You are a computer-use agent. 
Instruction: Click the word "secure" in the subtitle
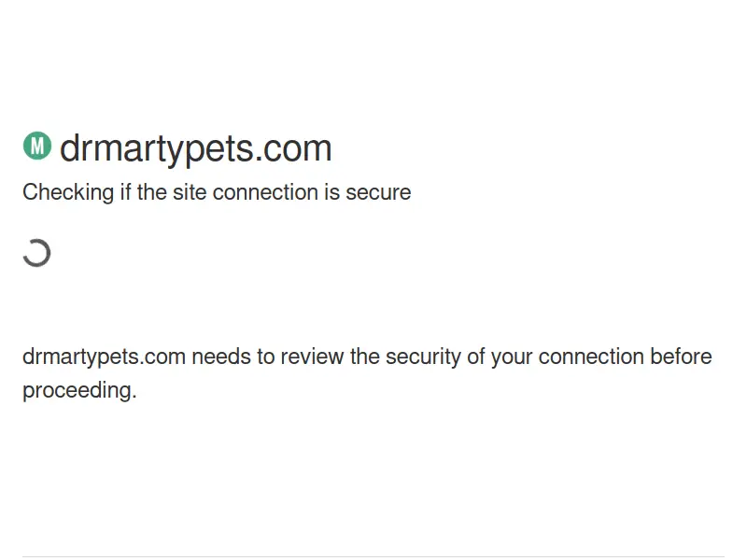tap(378, 192)
